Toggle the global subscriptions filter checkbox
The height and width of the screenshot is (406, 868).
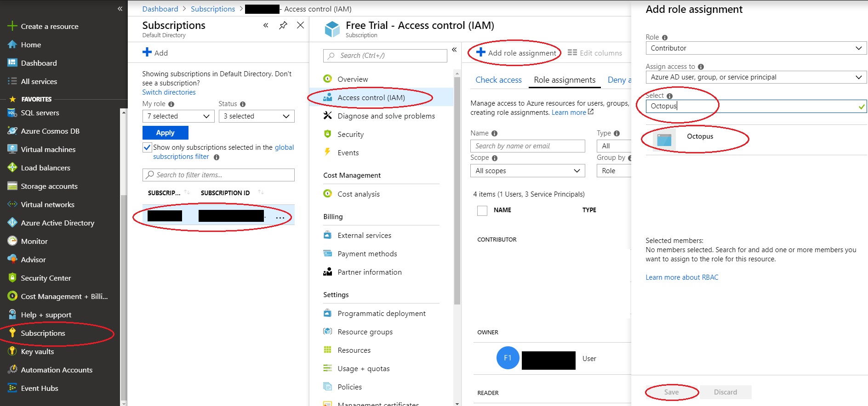(147, 147)
